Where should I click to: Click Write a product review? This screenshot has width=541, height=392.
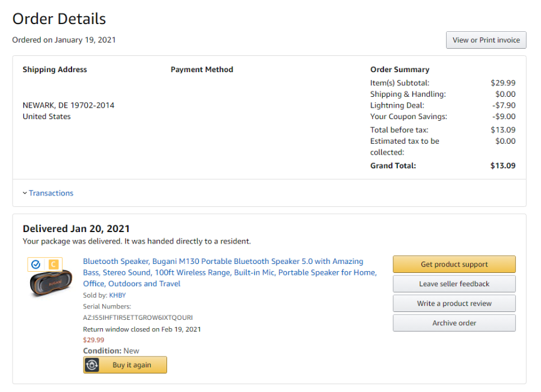point(454,304)
